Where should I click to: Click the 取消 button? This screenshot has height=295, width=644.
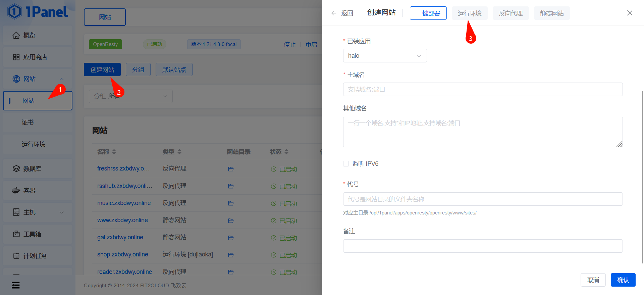(x=593, y=280)
